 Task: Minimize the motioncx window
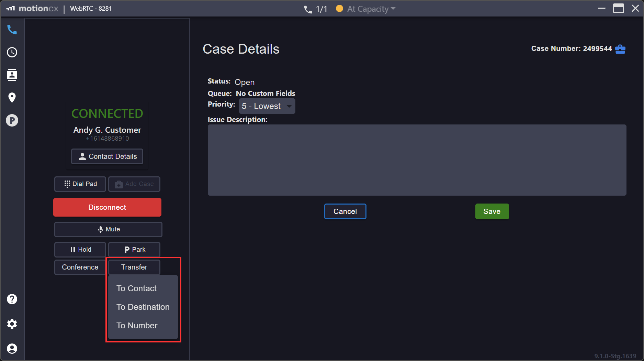602,8
